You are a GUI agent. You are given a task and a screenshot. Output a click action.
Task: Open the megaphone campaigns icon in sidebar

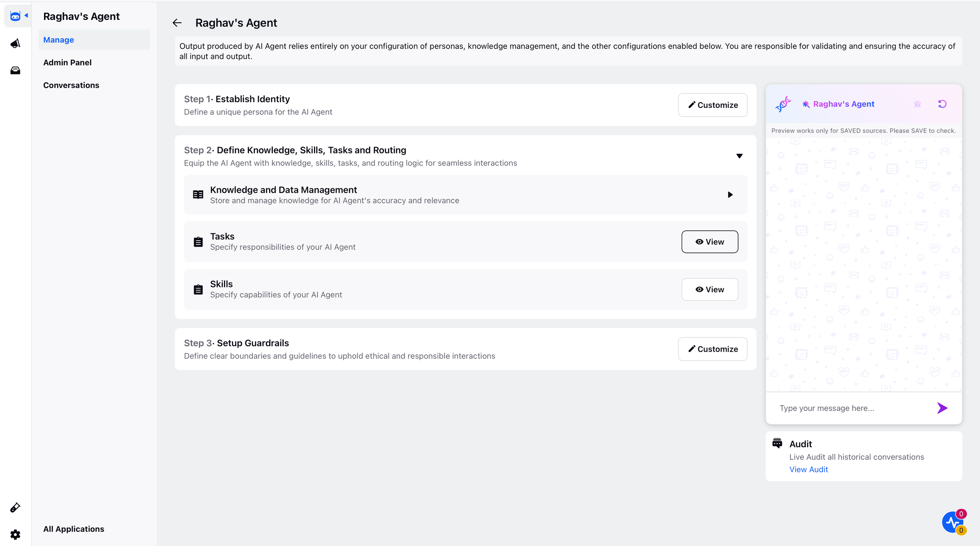click(15, 43)
